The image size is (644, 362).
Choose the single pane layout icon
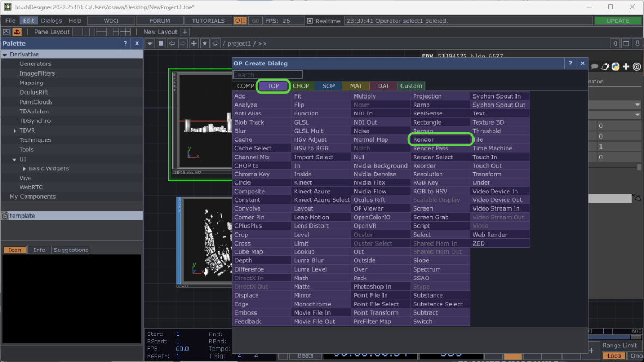(x=77, y=32)
